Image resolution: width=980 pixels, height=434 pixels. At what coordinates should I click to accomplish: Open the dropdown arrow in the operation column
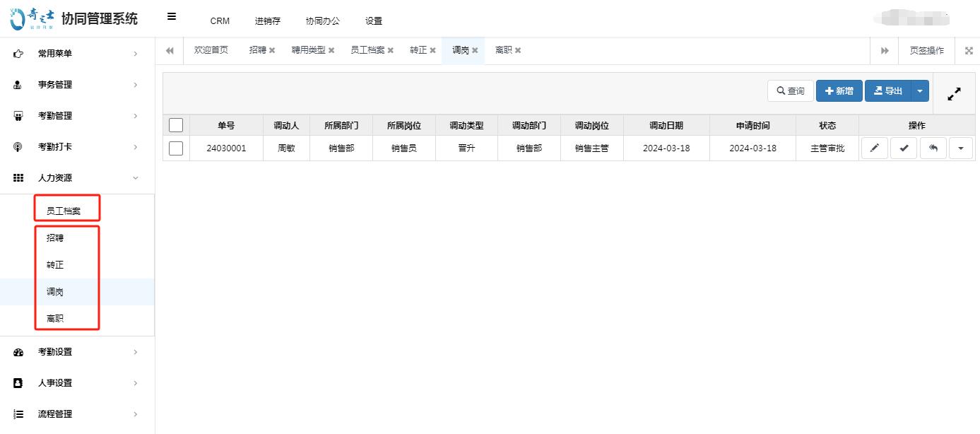(961, 148)
